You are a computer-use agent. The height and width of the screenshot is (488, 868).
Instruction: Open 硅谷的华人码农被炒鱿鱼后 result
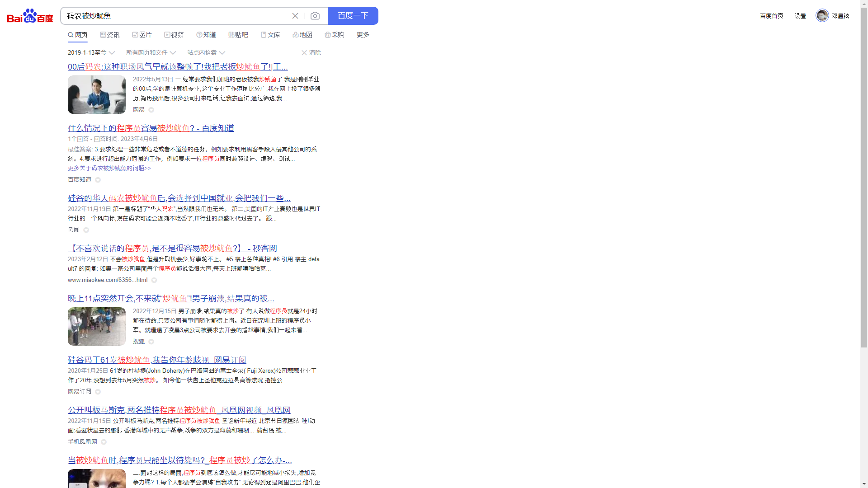[179, 198]
